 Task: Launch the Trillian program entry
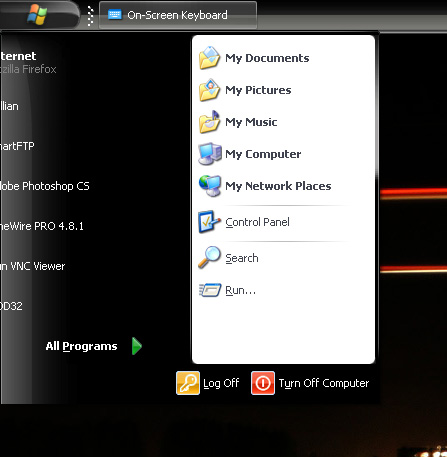[x=9, y=106]
